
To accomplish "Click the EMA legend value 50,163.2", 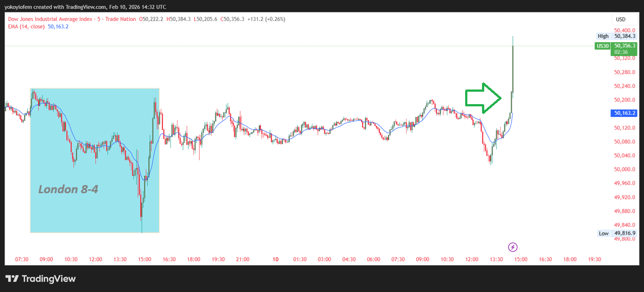I will pyautogui.click(x=58, y=27).
